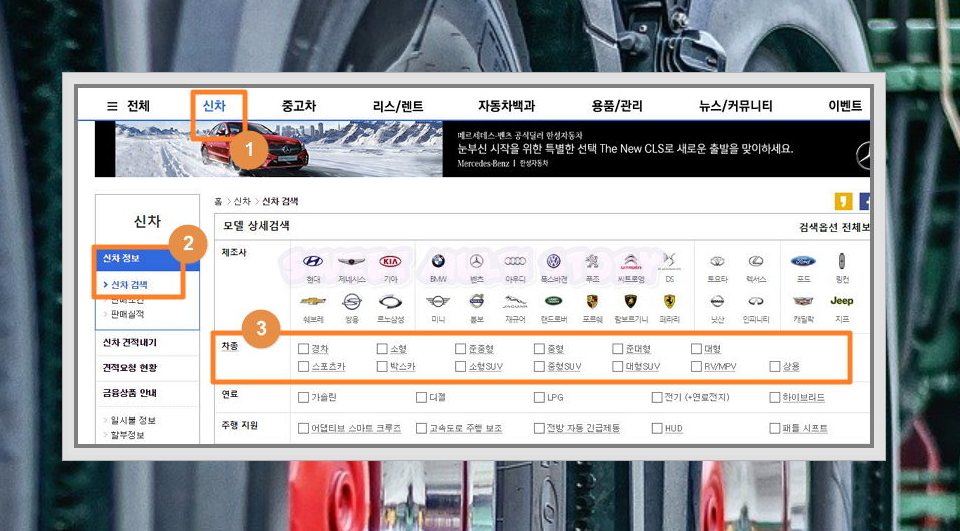The height and width of the screenshot is (531, 960).
Task: Select the Chevrolet (쉐보레) logo
Action: pos(313,301)
